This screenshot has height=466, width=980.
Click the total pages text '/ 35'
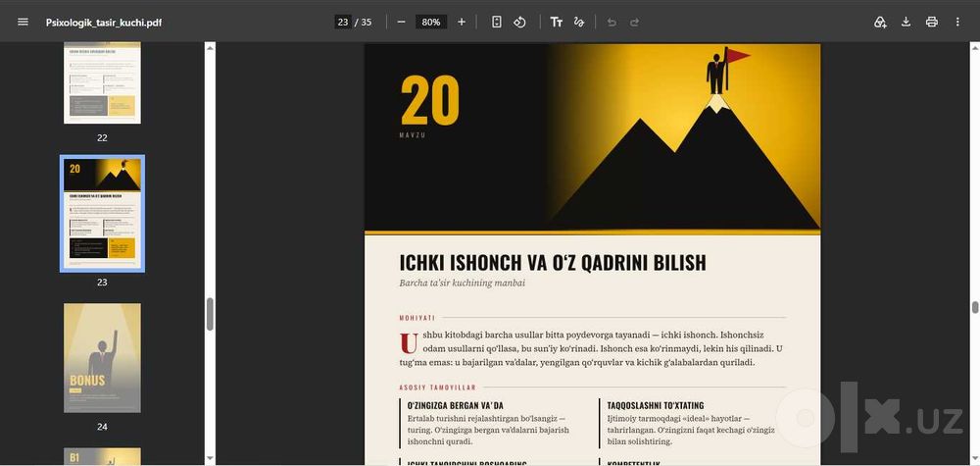click(x=364, y=22)
